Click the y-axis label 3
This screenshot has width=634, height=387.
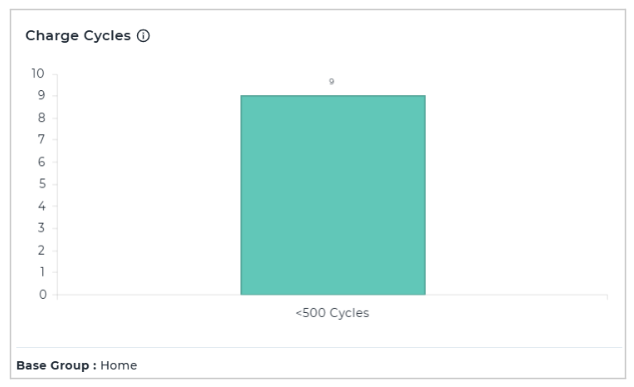(42, 228)
